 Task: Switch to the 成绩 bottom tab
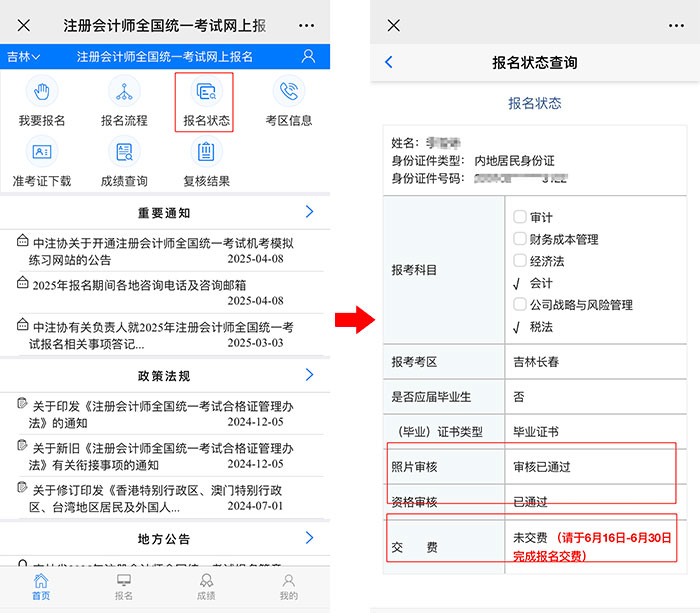pyautogui.click(x=206, y=586)
